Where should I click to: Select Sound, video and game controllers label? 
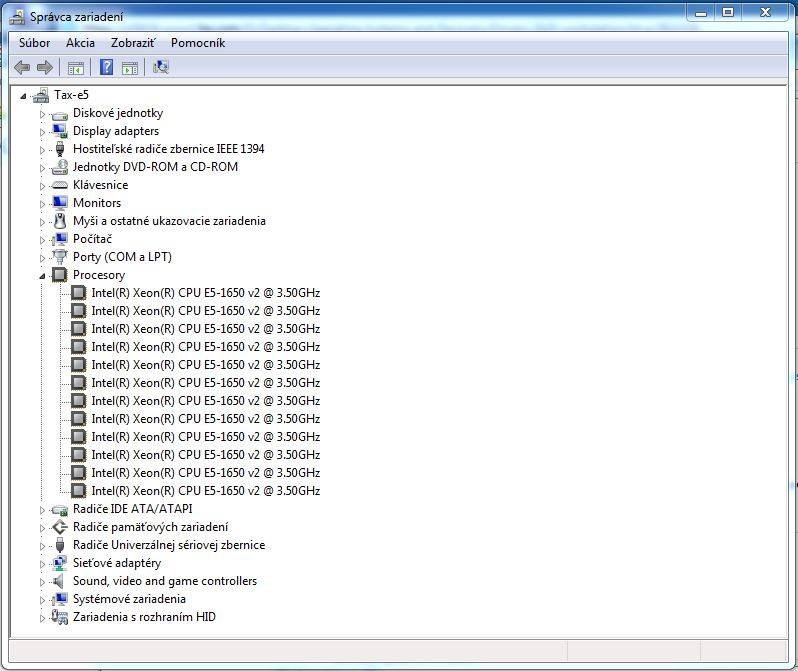tap(165, 581)
